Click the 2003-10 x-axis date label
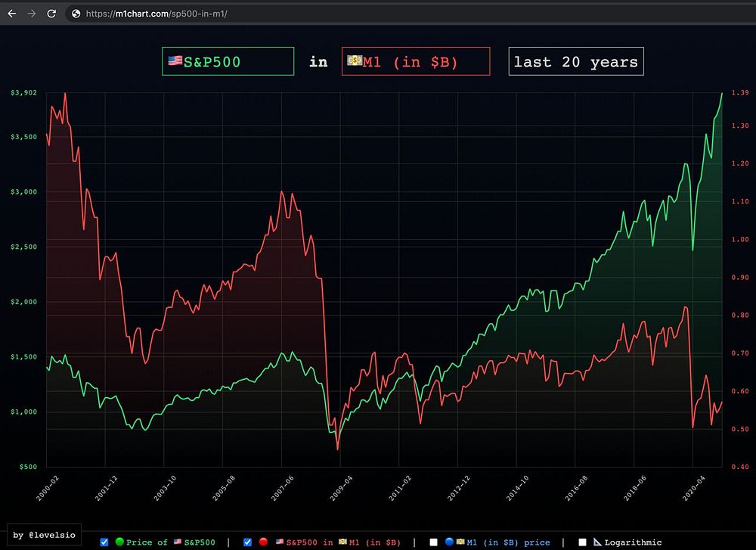756x550 pixels. (165, 488)
